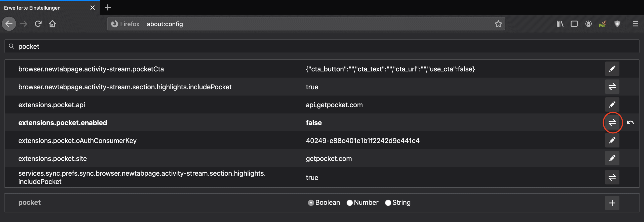Select the Number radio option
Viewport: 644px width, 222px height.
350,203
